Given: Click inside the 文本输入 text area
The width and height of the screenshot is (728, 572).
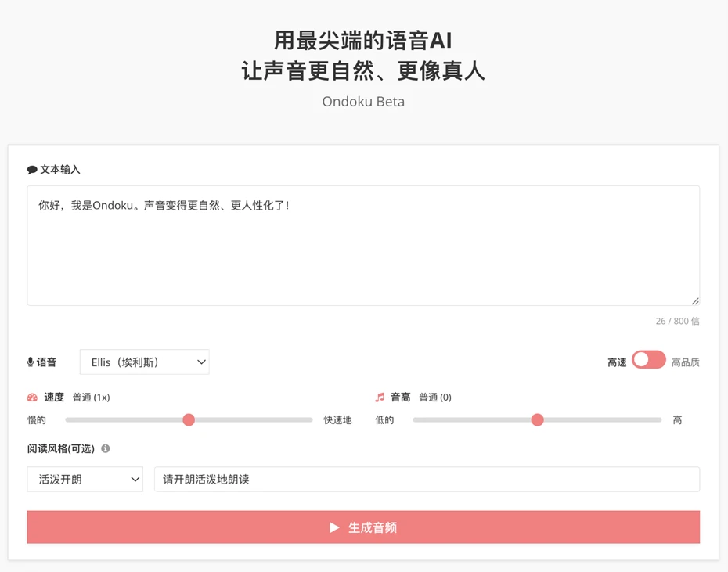Looking at the screenshot, I should 363,246.
